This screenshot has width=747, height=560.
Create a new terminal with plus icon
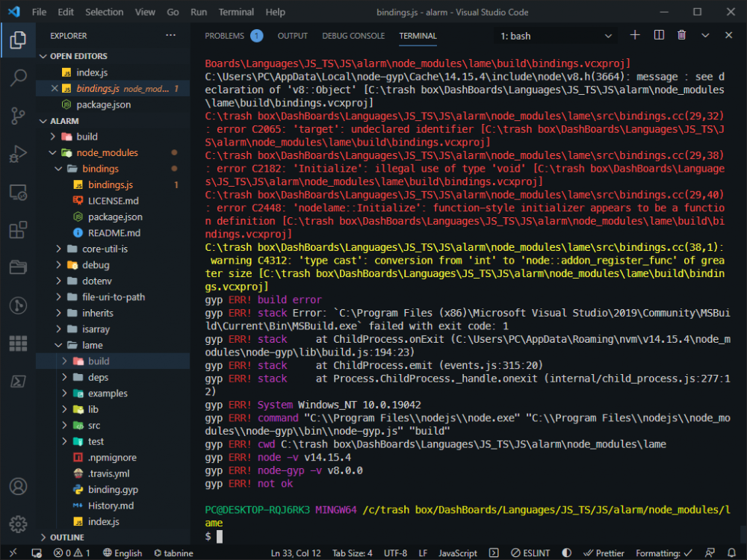click(634, 35)
